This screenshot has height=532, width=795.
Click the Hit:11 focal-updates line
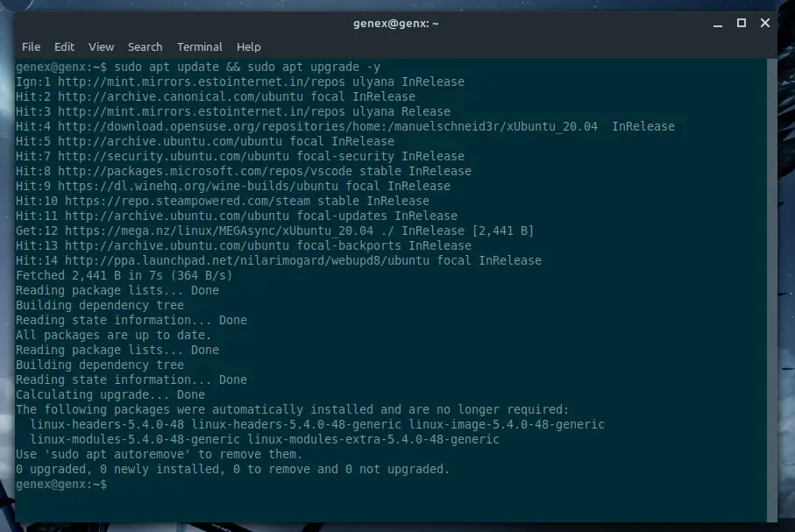[x=237, y=216]
